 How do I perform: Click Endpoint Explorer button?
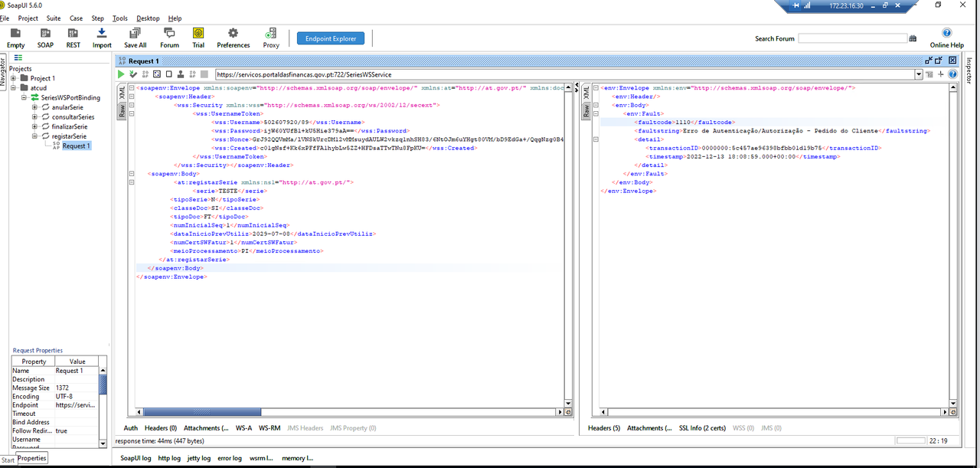point(331,38)
